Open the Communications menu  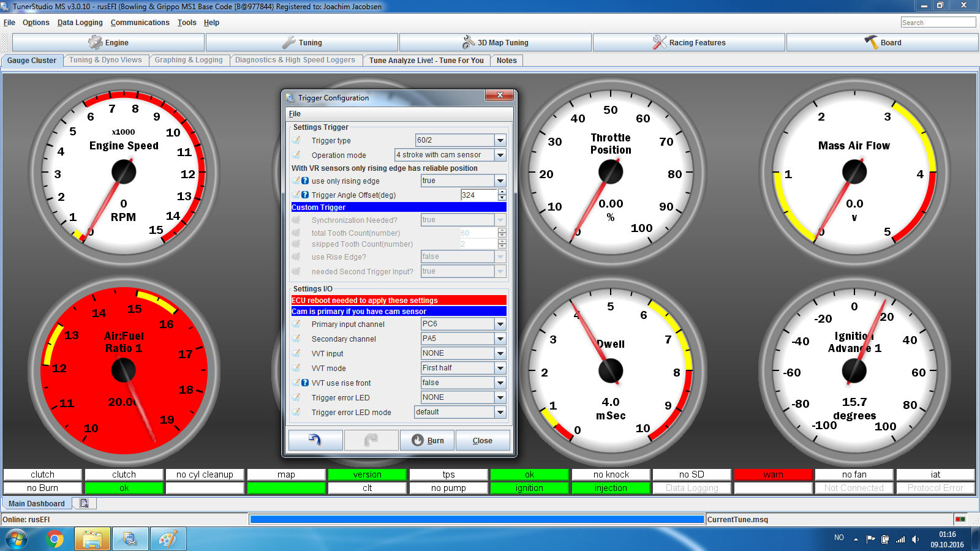140,23
